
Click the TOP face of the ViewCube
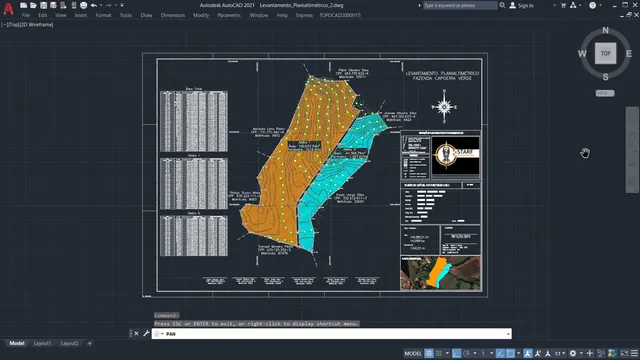[605, 53]
